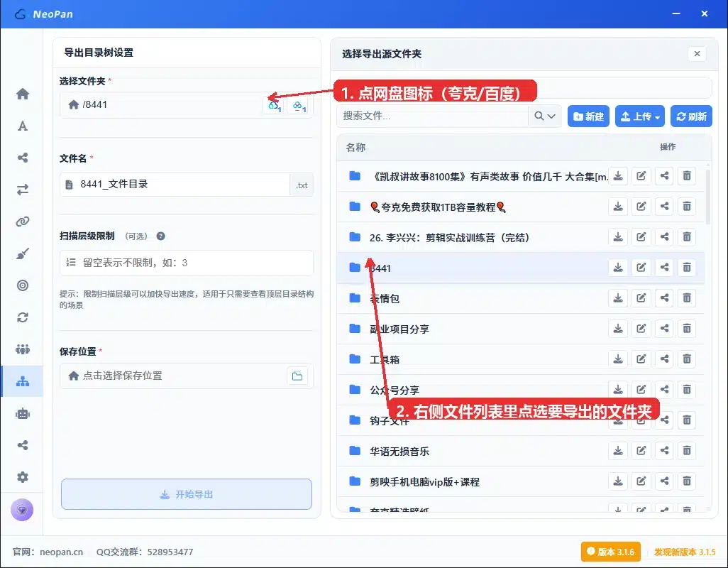728x568 pixels.
Task: Delete the 凯叔讲故事8100集 folder
Action: (x=687, y=176)
